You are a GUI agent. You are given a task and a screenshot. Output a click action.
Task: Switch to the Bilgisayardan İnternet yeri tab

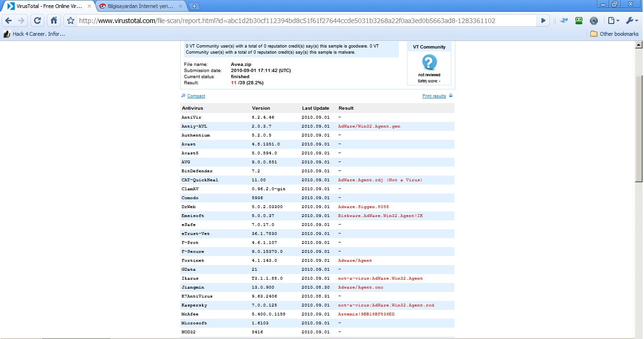tap(141, 6)
